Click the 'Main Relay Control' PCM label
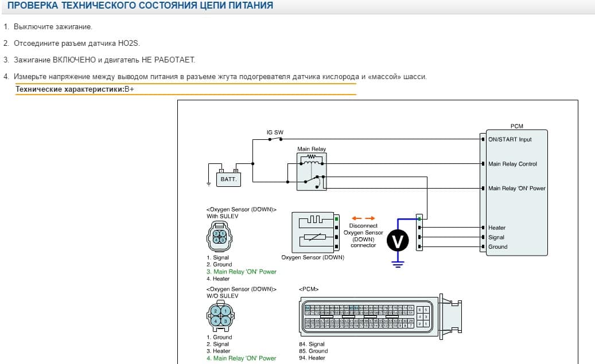This screenshot has height=364, width=595. (x=512, y=164)
